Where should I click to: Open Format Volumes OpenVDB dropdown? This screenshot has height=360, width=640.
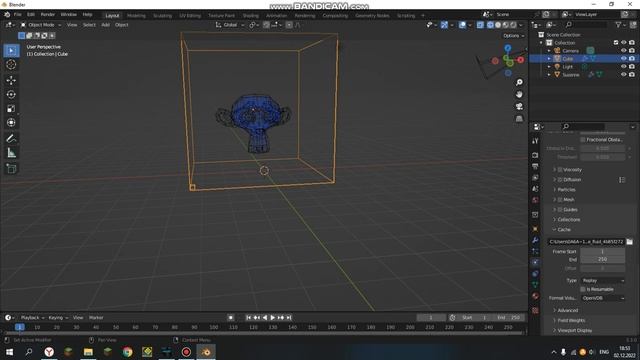[602, 298]
